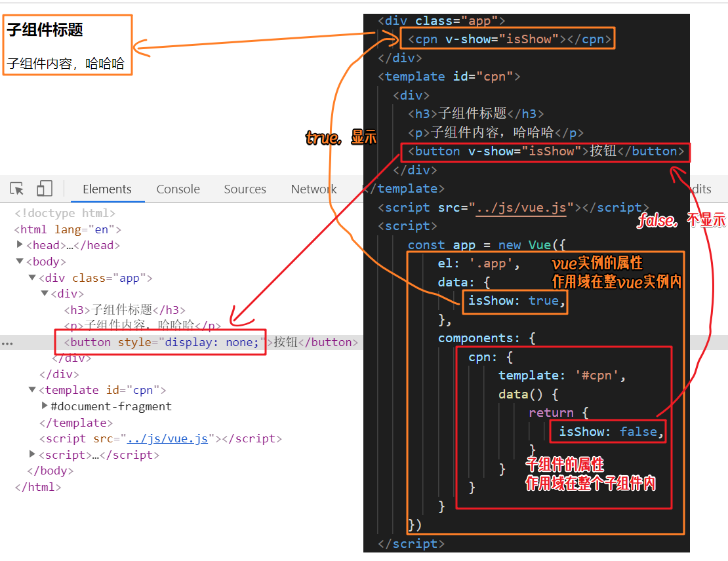This screenshot has height=561, width=728.
Task: Open the Sources tab
Action: 245,189
